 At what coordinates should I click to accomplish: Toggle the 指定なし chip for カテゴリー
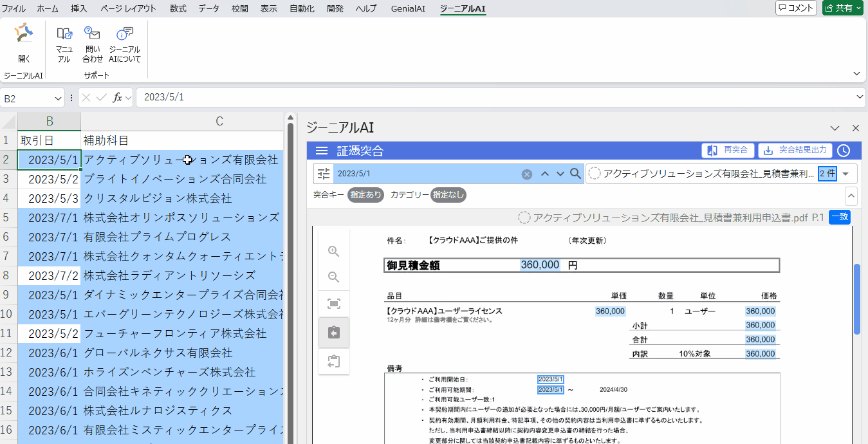click(448, 194)
